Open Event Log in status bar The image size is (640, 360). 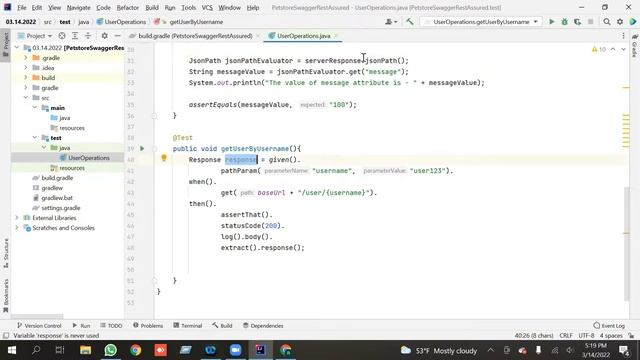coord(609,325)
